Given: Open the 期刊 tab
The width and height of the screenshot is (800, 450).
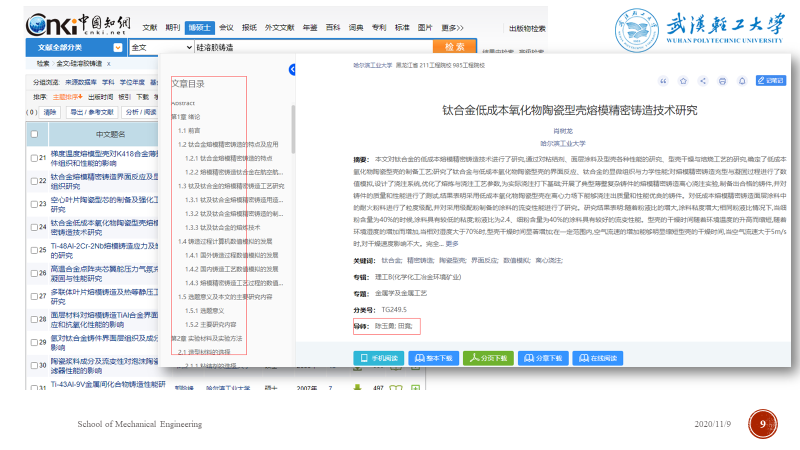Looking at the screenshot, I should 173,29.
